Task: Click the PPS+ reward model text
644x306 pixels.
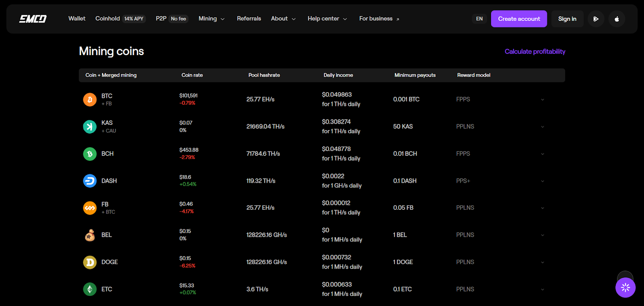Action: tap(463, 181)
